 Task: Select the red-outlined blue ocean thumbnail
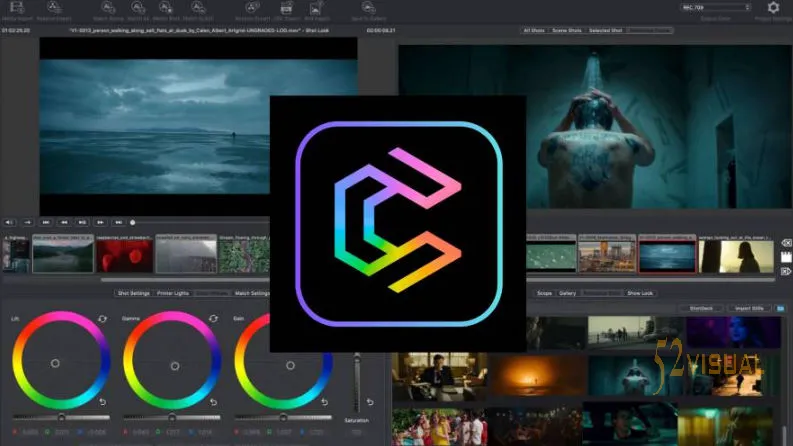(667, 254)
